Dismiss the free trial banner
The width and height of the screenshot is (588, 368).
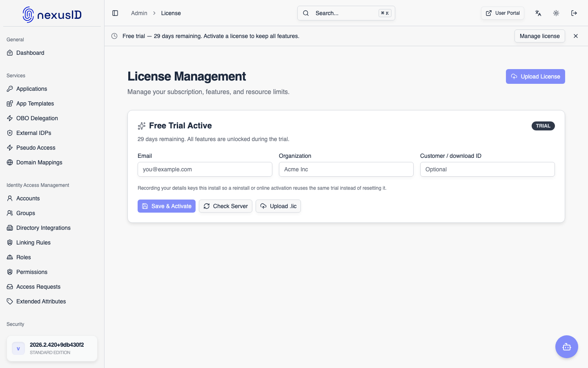pyautogui.click(x=576, y=36)
